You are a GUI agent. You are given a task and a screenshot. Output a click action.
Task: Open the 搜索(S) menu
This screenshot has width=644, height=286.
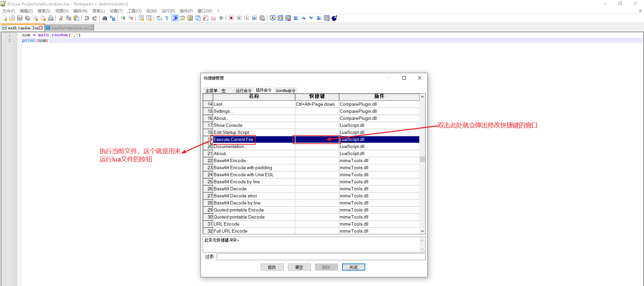[x=44, y=11]
